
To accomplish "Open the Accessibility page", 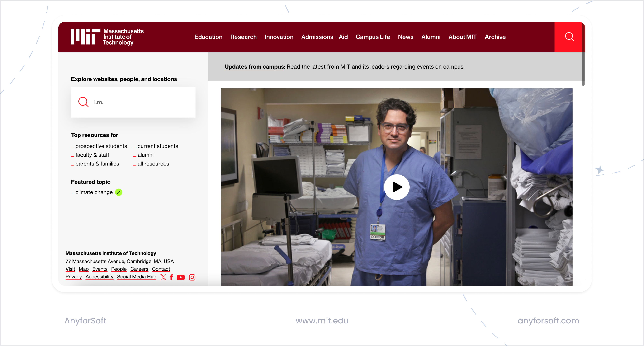I will pyautogui.click(x=99, y=277).
